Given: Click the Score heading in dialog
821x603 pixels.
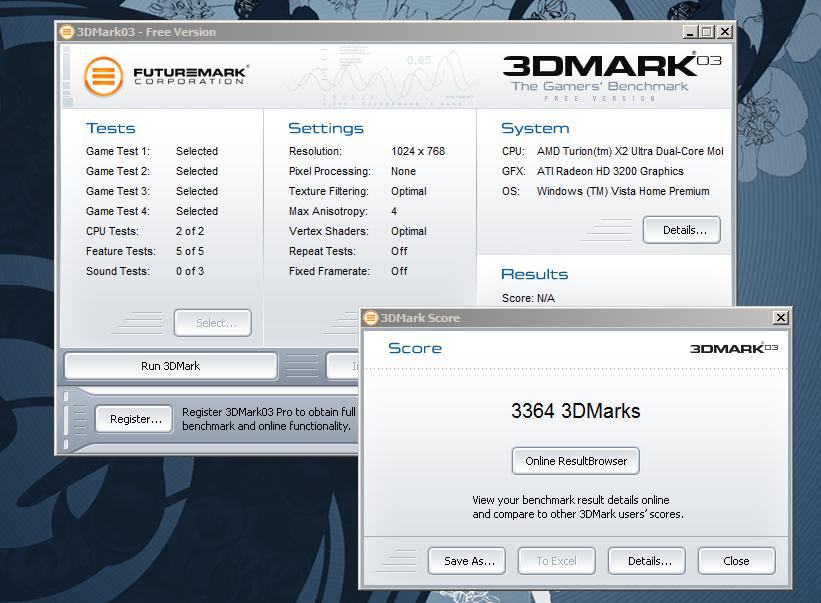Looking at the screenshot, I should (x=415, y=349).
